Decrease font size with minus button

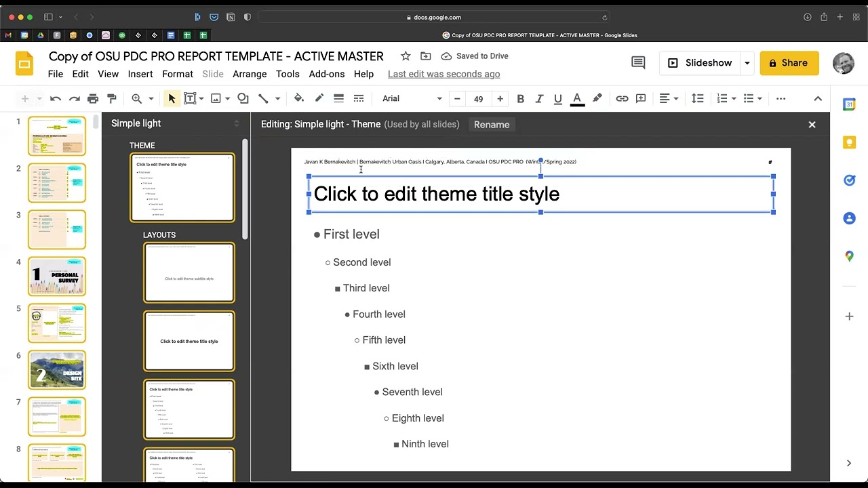[457, 99]
